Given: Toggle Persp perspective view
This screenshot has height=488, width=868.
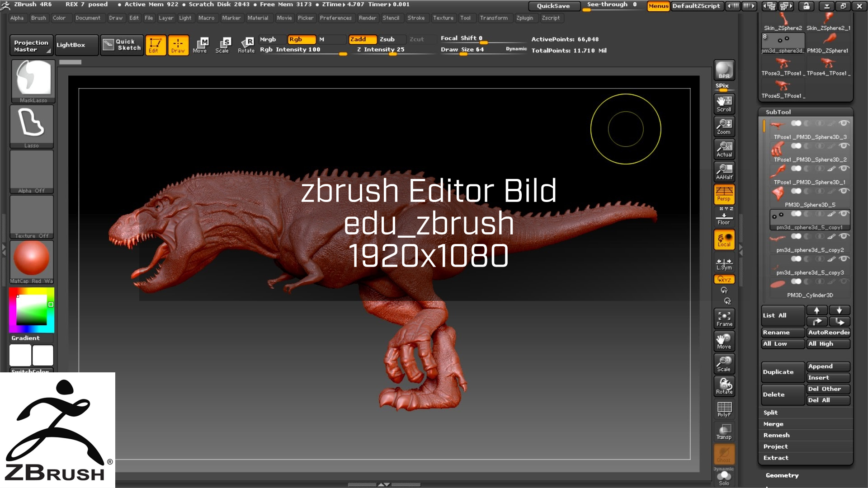Looking at the screenshot, I should pyautogui.click(x=724, y=194).
